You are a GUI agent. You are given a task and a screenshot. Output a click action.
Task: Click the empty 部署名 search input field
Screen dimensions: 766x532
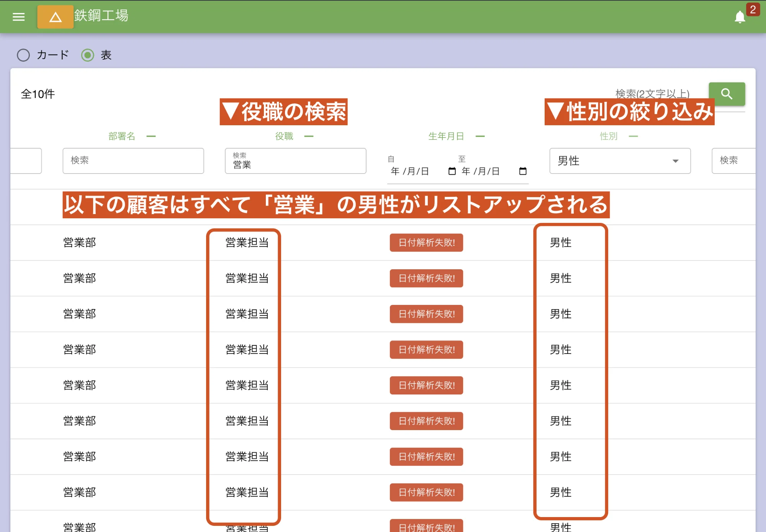[133, 161]
